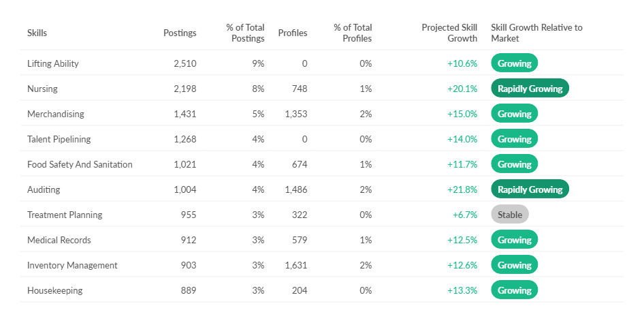Sort by the Postings column header
The width and height of the screenshot is (644, 323).
pyautogui.click(x=180, y=33)
